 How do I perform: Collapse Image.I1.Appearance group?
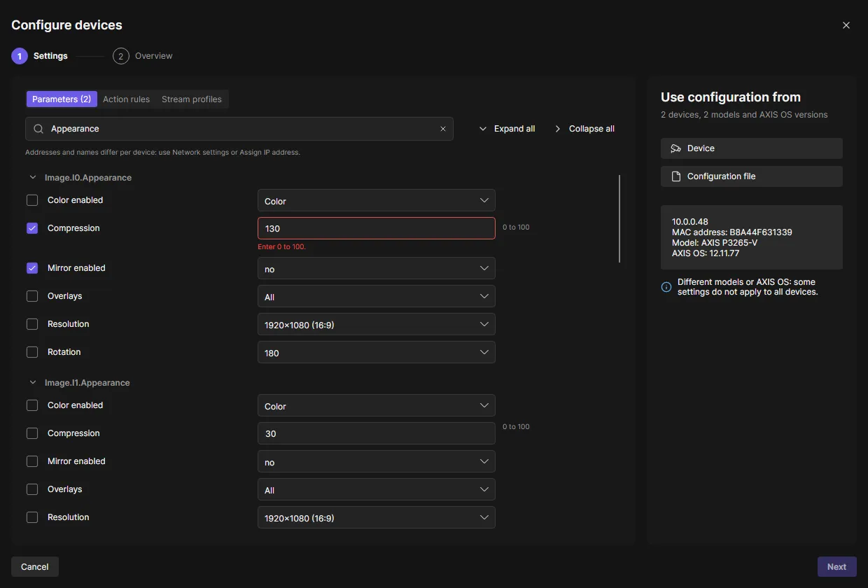33,383
